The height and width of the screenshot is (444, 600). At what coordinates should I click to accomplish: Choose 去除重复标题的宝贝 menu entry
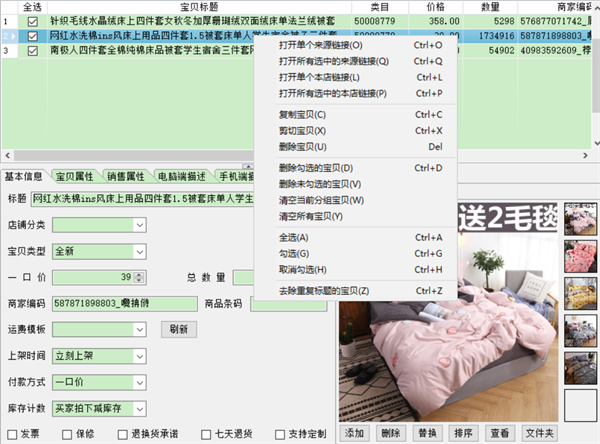click(355, 291)
